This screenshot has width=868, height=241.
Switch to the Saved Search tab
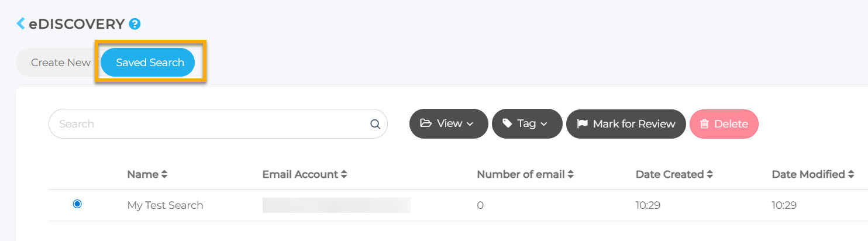pyautogui.click(x=150, y=63)
